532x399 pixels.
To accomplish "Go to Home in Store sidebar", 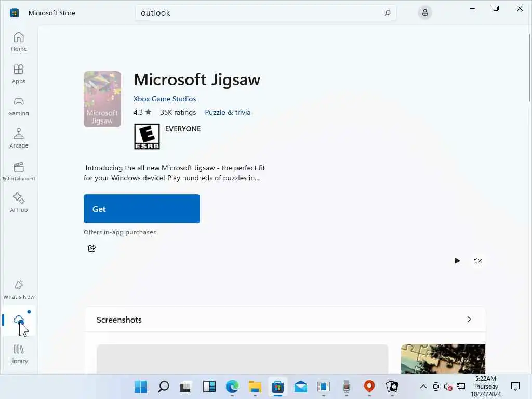I will [x=19, y=42].
